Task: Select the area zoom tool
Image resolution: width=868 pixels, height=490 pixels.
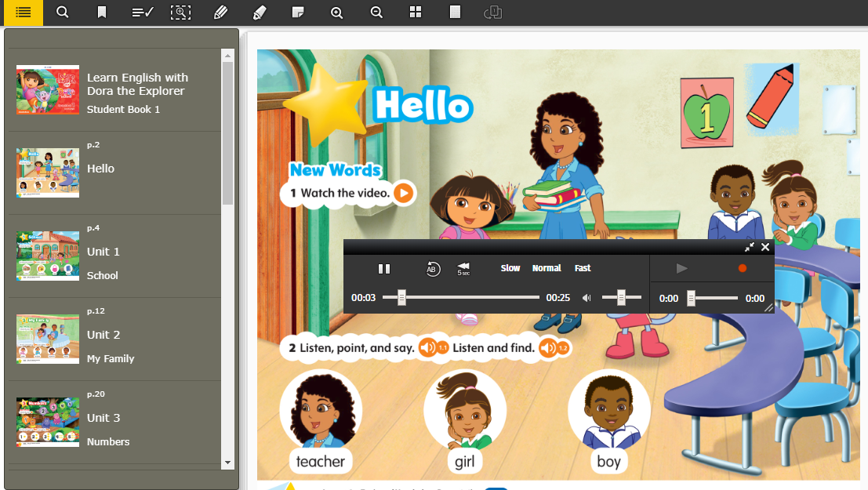Action: point(180,13)
